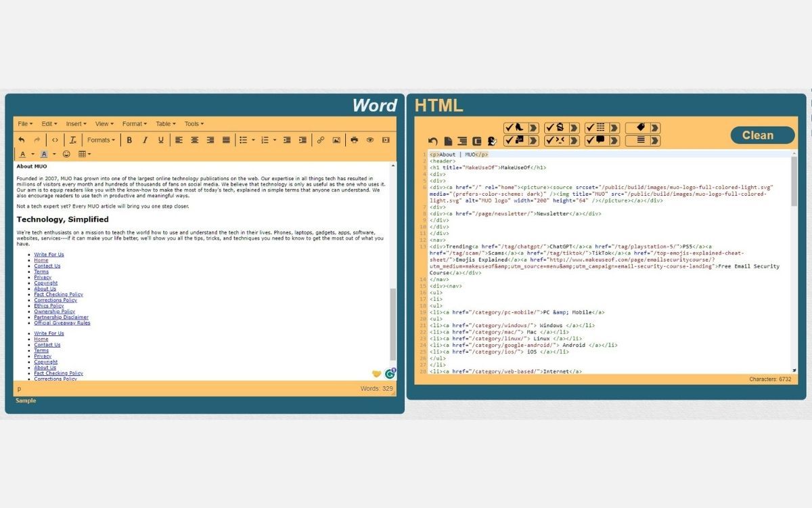Open the View menu
The image size is (812, 508).
click(104, 124)
